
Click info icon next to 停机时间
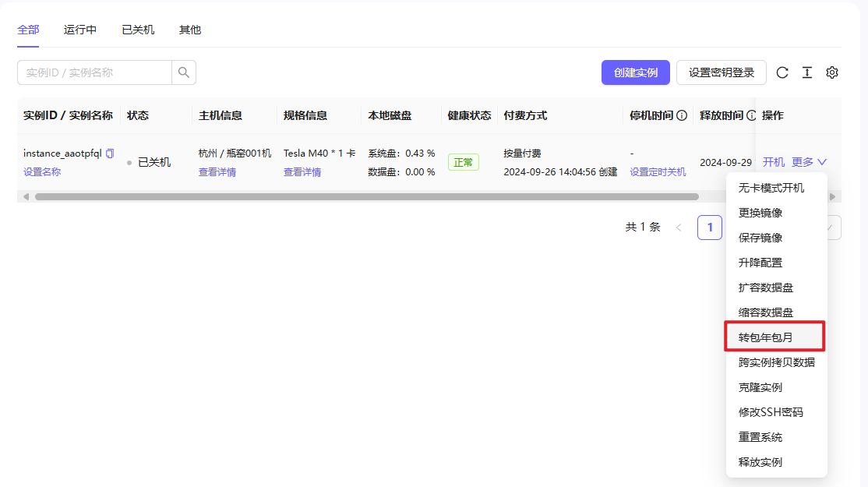(682, 115)
